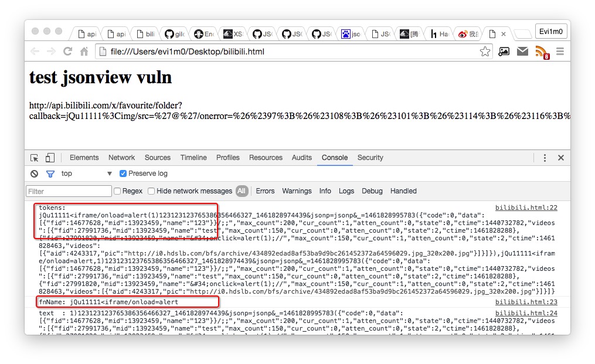
Task: Filter console by Debug
Action: (x=372, y=191)
